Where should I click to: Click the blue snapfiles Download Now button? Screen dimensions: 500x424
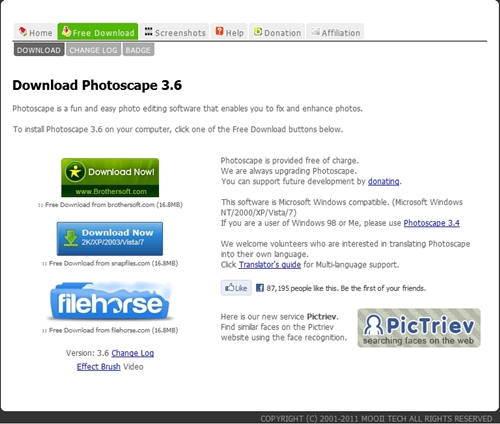tap(110, 239)
